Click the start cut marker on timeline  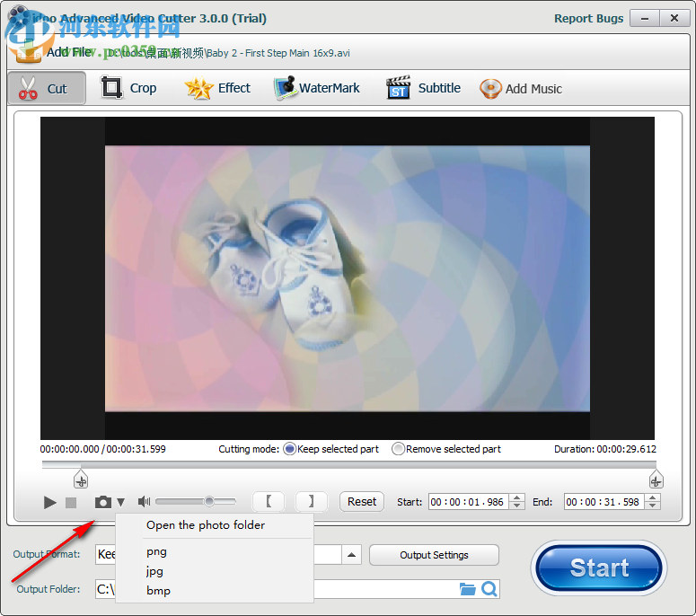tap(81, 479)
